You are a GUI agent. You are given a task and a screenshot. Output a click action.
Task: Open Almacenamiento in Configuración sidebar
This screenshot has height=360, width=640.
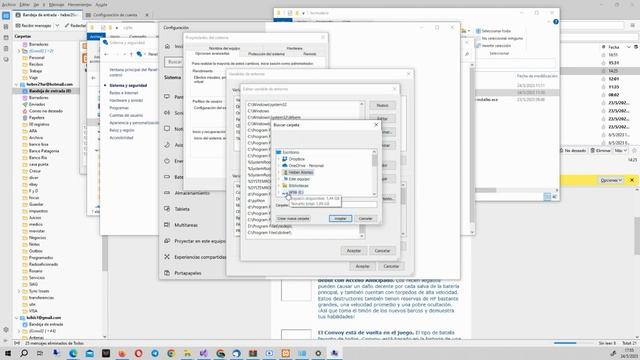pos(192,193)
